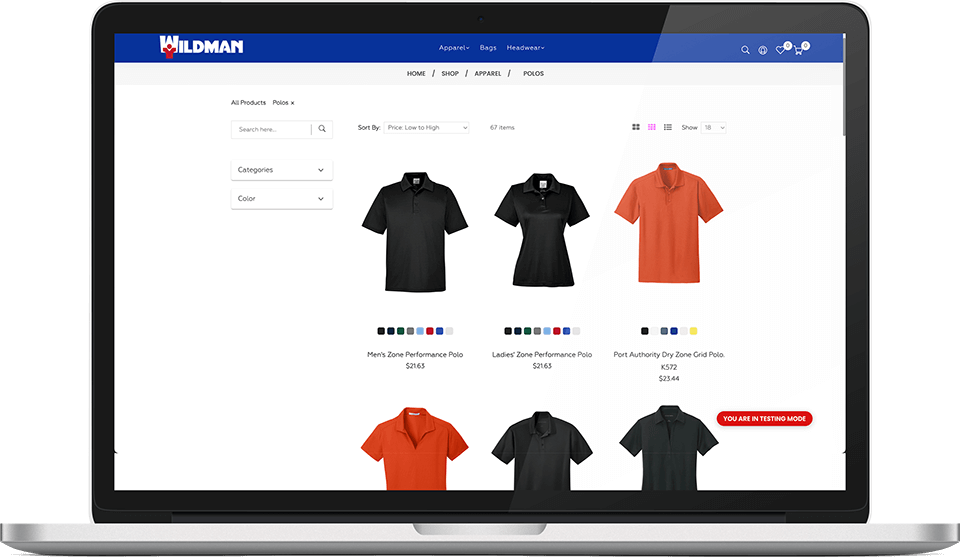Open the Headwear menu in the navbar
The width and height of the screenshot is (960, 558).
tap(525, 48)
